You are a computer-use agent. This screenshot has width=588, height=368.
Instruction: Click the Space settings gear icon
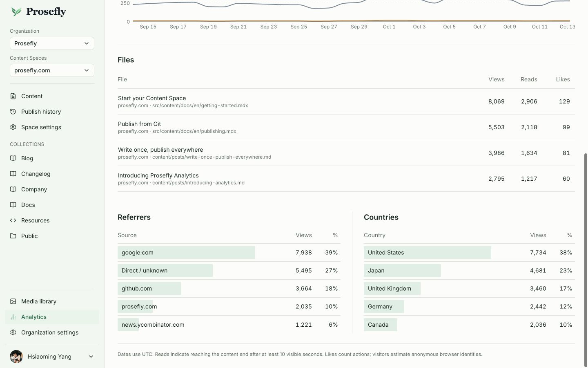click(13, 127)
